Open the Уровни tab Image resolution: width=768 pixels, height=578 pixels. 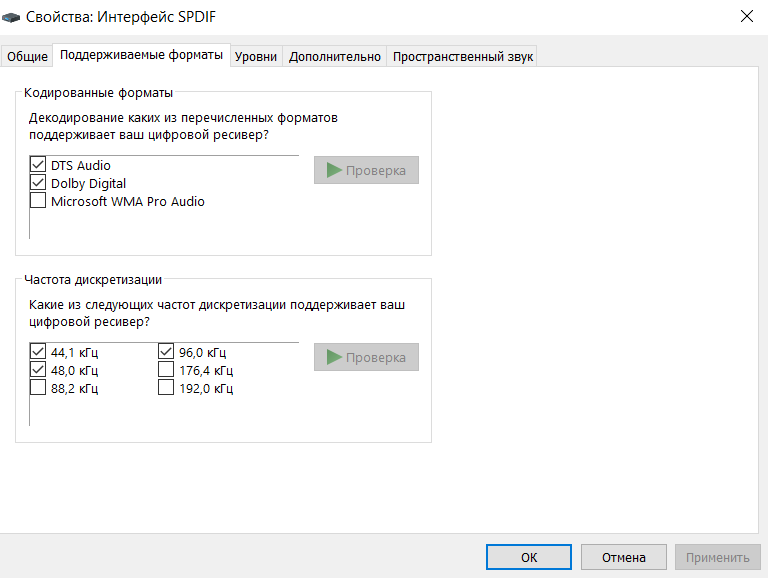pos(256,57)
